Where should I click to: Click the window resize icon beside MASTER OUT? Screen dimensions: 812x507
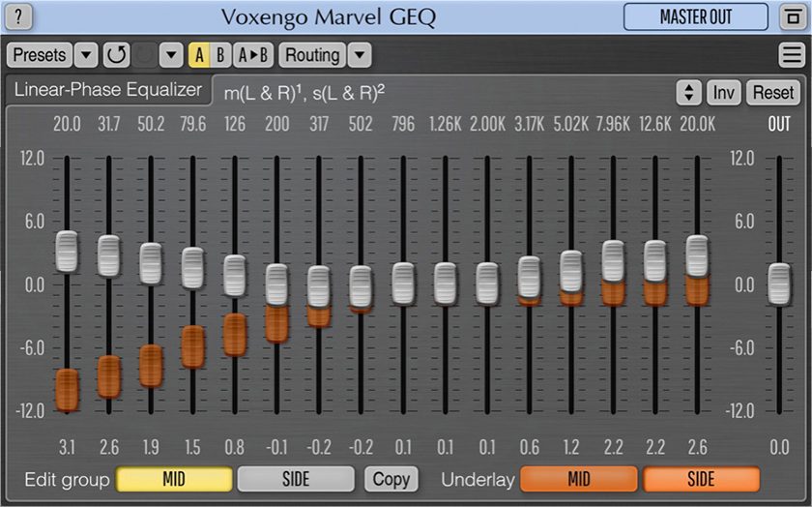click(x=789, y=17)
